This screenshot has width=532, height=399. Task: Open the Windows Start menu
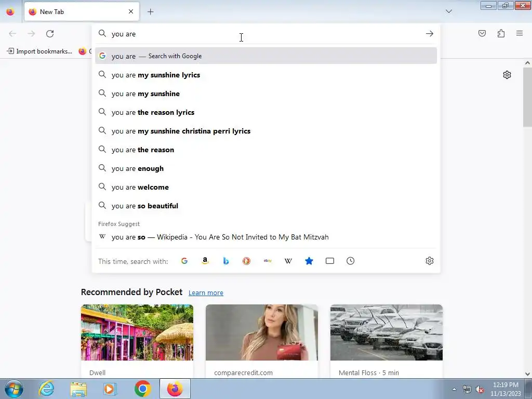pos(14,389)
